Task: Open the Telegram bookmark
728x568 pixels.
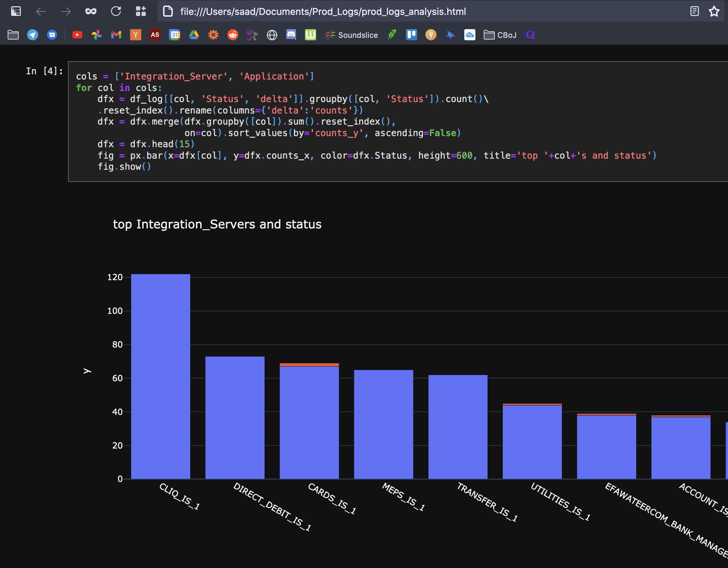Action: [x=33, y=35]
